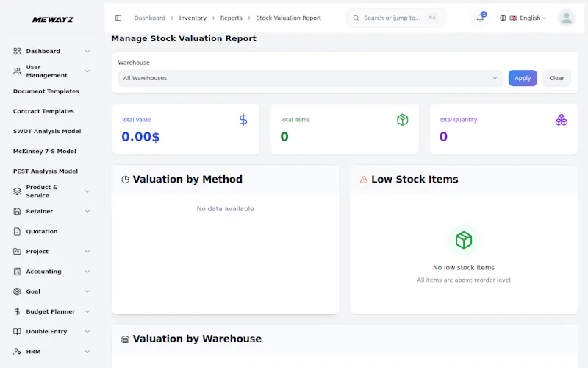Click the Goal target icon
The height and width of the screenshot is (368, 588).
coord(17,291)
